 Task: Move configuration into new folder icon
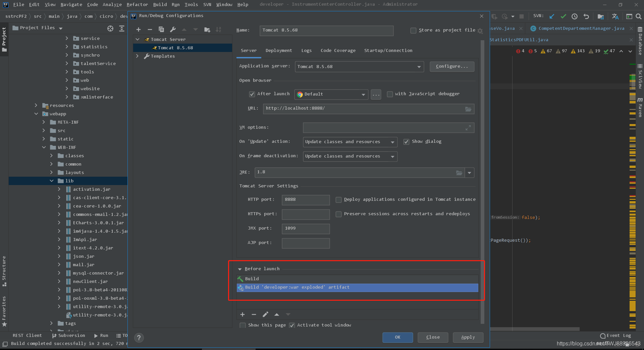207,30
